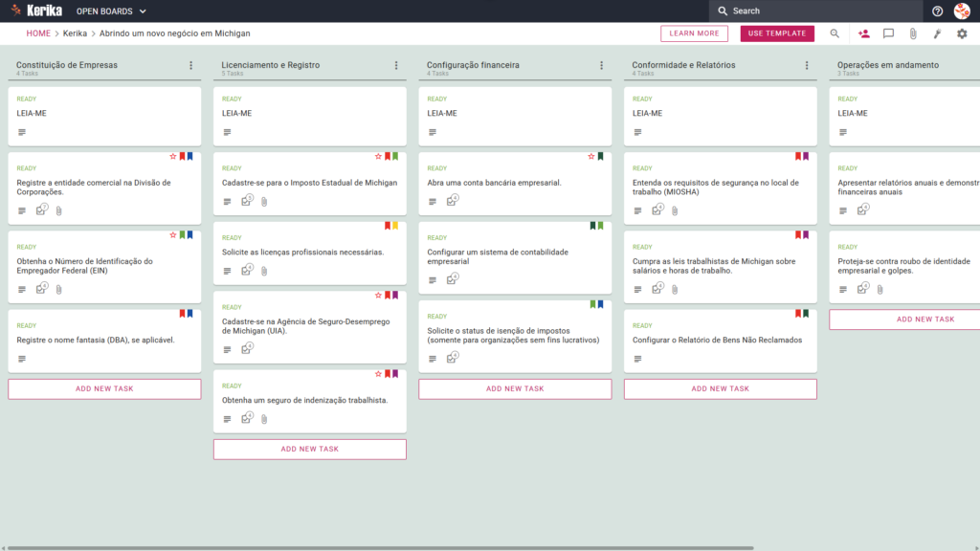Toggle the star on seguro de indenização trabalhista card
980x551 pixels.
click(x=378, y=374)
